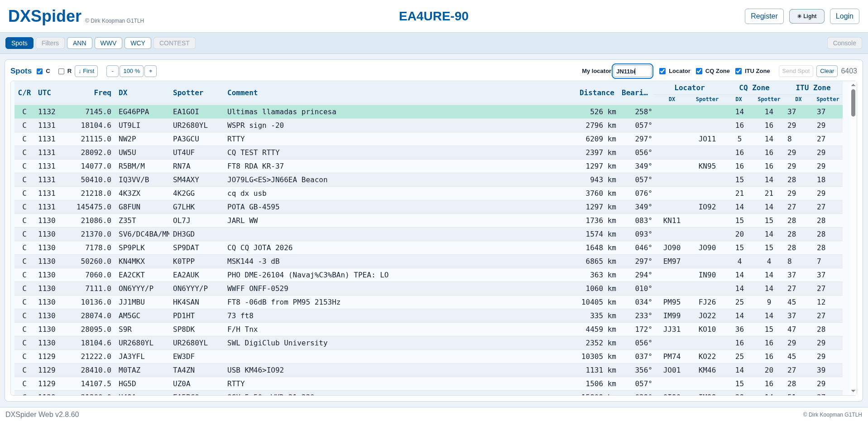Viewport: 868px width, 422px height.
Task: Enable the C checkbox beside Spots
Action: pyautogui.click(x=40, y=71)
